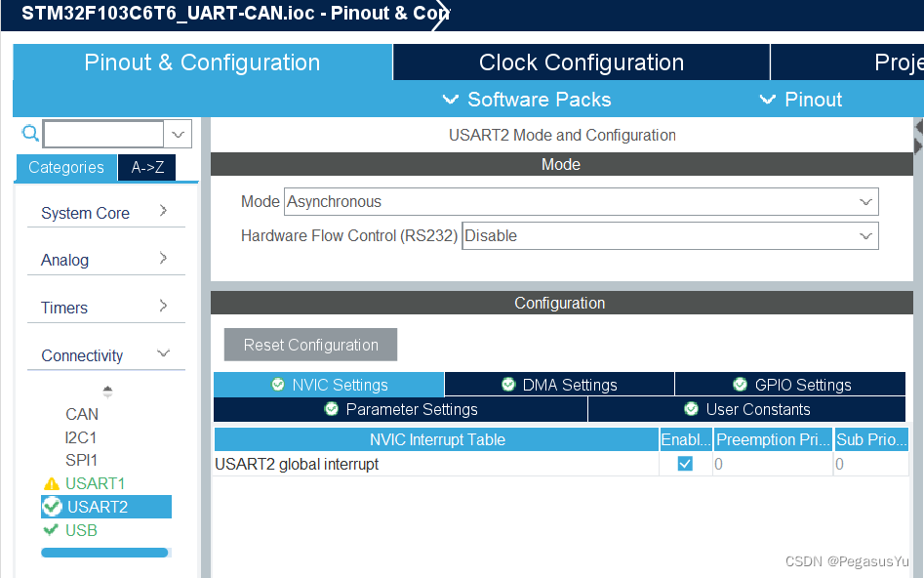The width and height of the screenshot is (924, 578).
Task: Click the NVIC Interrupt Table column header
Action: pyautogui.click(x=437, y=439)
